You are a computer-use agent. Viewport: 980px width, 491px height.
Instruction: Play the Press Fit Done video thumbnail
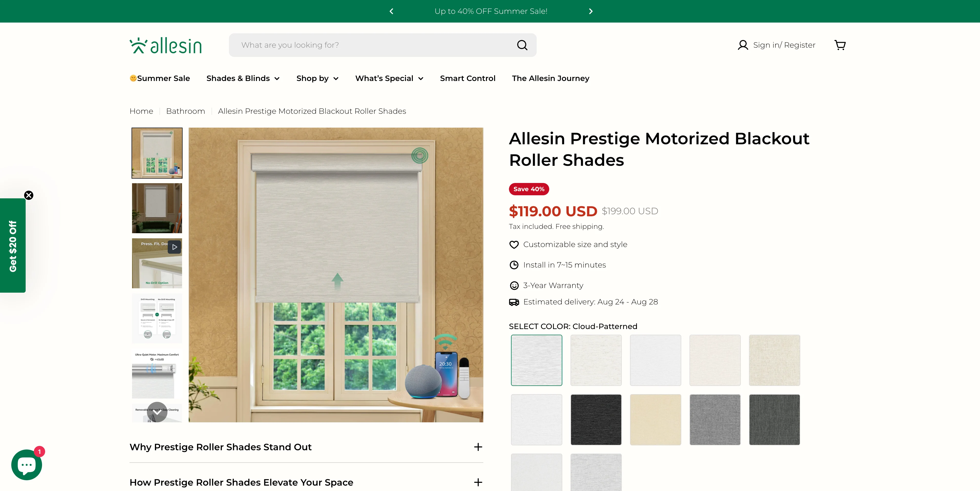pos(174,247)
